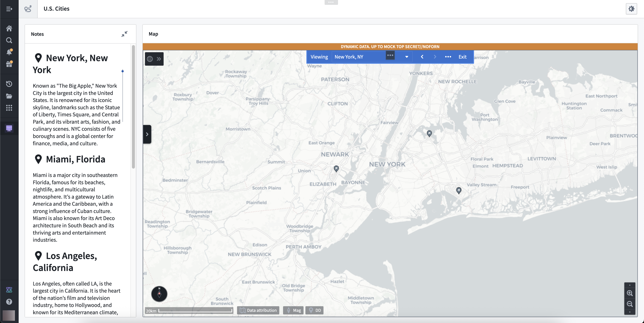Collapse the Notes panel with the shrink arrows
The width and height of the screenshot is (644, 323).
(125, 34)
